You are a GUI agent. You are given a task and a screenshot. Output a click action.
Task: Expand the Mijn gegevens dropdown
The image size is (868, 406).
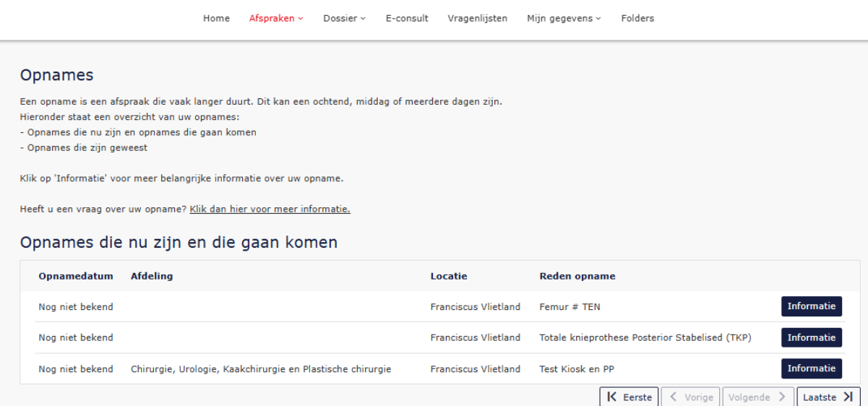click(564, 19)
